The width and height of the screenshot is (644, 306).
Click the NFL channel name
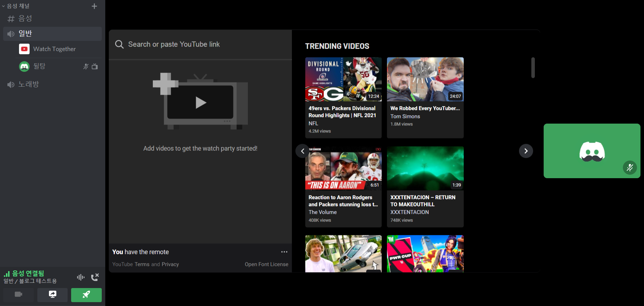click(x=313, y=123)
